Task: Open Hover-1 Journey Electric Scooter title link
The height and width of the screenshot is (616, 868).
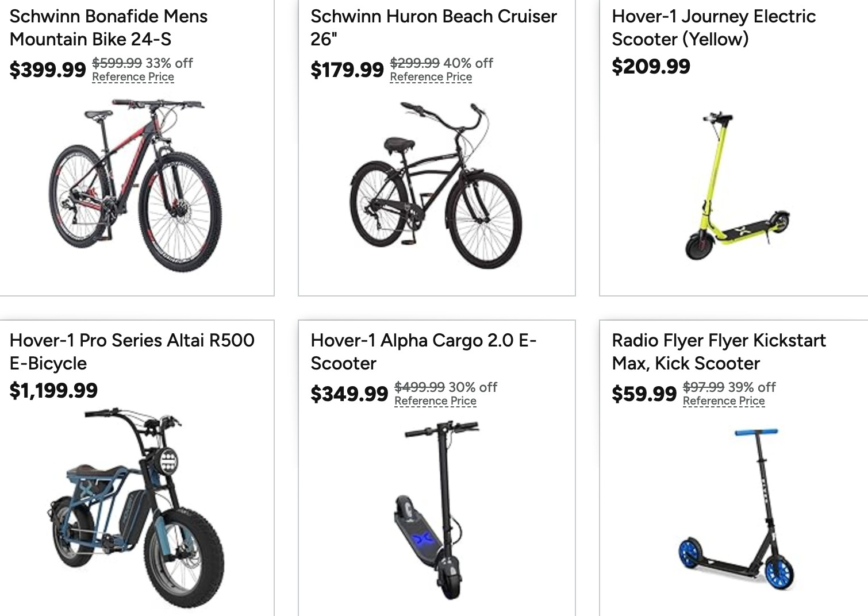Action: pos(713,28)
